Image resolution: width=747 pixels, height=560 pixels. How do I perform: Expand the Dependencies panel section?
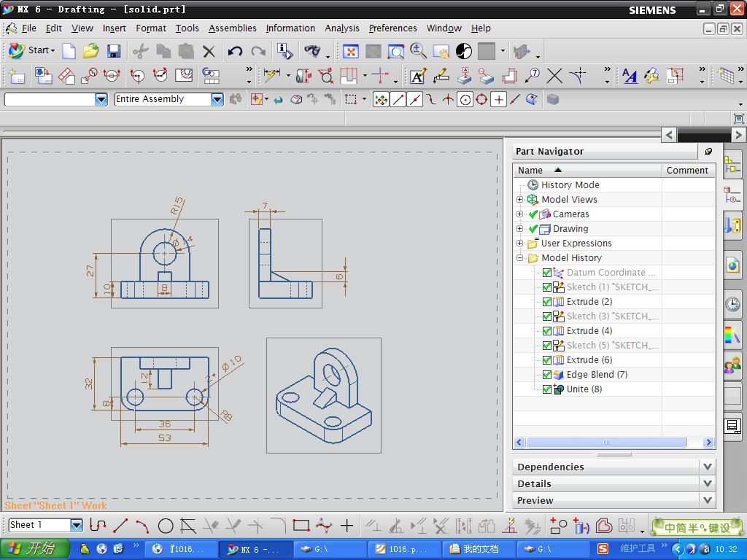pyautogui.click(x=707, y=467)
